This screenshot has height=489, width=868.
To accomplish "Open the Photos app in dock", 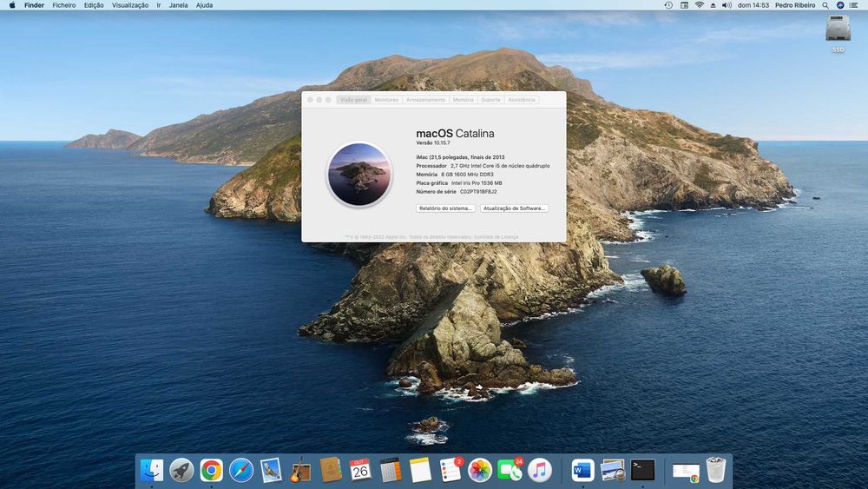I will click(480, 470).
